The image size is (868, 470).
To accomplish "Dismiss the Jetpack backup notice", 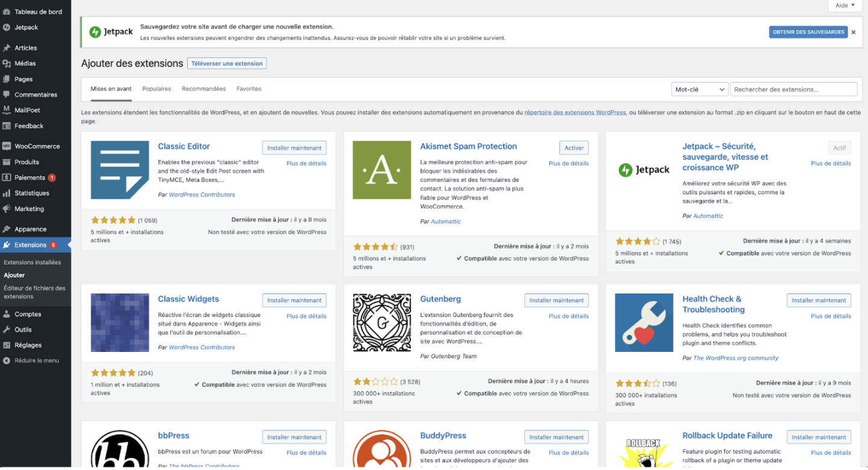I will [x=853, y=33].
